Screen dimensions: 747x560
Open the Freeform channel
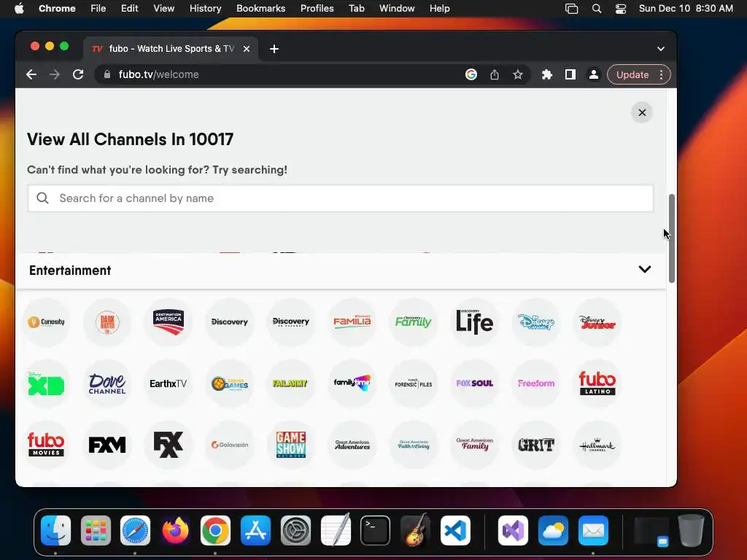pyautogui.click(x=536, y=384)
